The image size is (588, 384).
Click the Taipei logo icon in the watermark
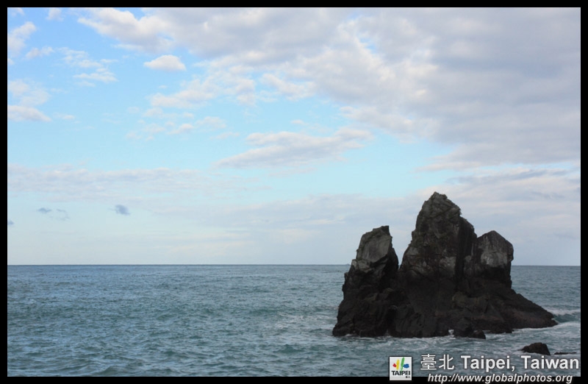click(400, 367)
